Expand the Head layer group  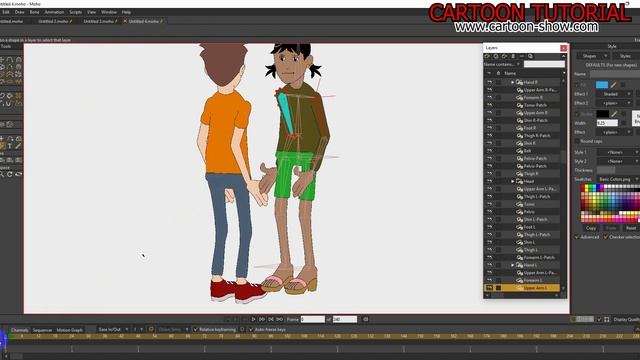(x=513, y=181)
